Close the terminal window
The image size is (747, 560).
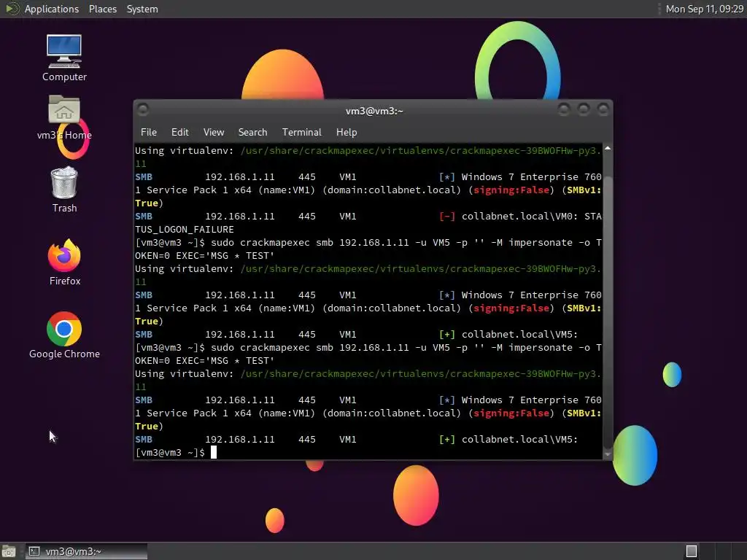click(603, 110)
